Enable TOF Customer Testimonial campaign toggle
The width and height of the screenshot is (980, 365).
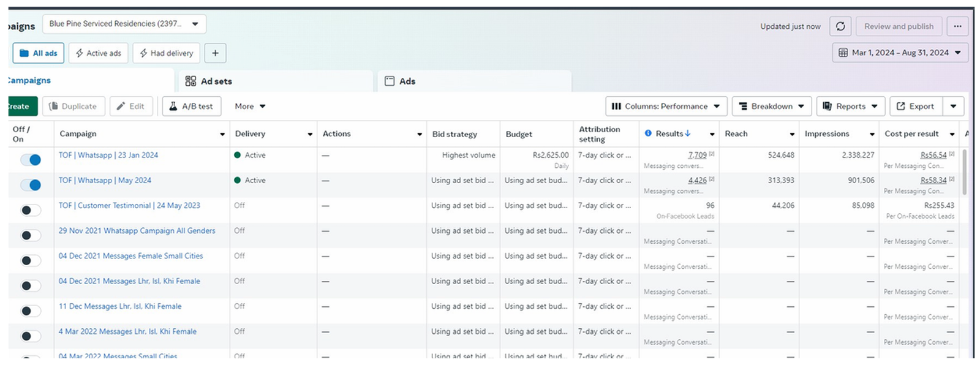pyautogui.click(x=31, y=210)
